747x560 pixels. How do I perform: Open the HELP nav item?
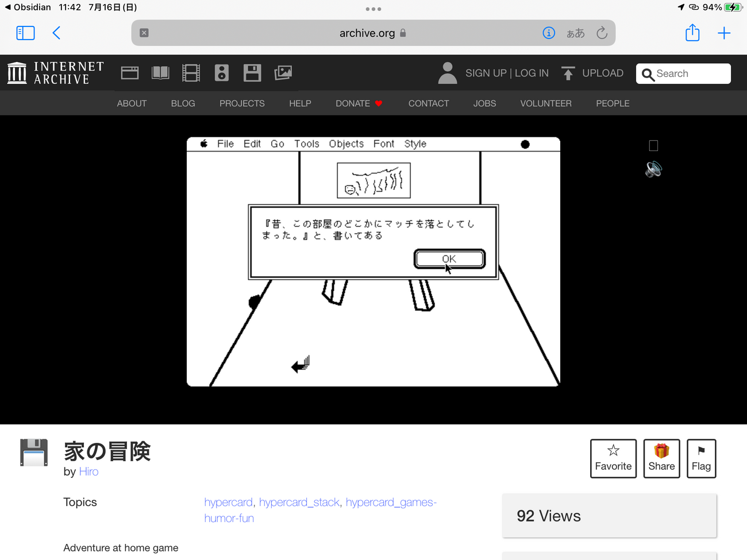click(x=300, y=103)
